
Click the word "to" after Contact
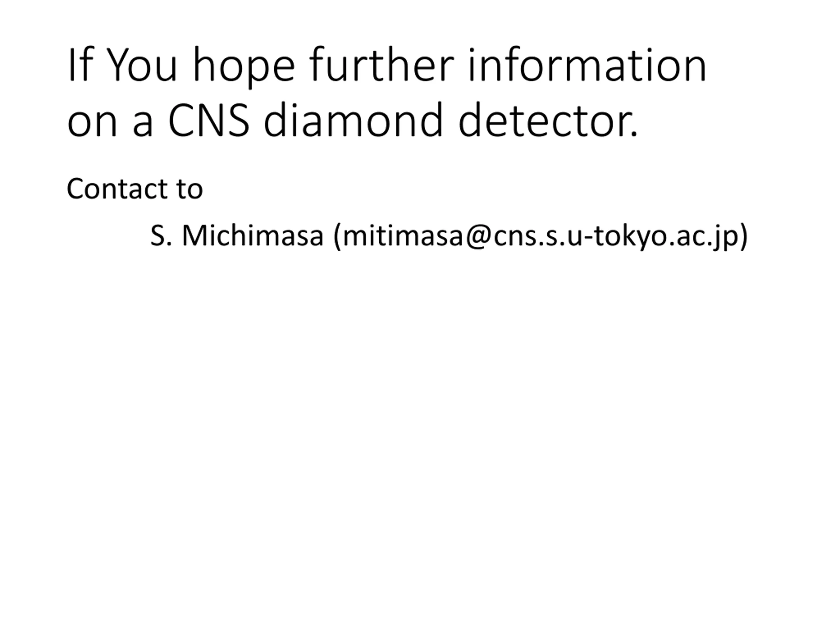point(190,189)
